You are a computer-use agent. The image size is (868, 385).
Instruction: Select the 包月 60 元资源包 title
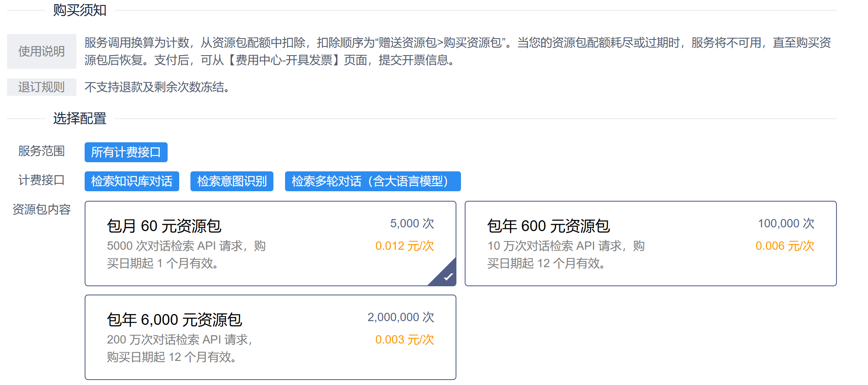coord(164,226)
